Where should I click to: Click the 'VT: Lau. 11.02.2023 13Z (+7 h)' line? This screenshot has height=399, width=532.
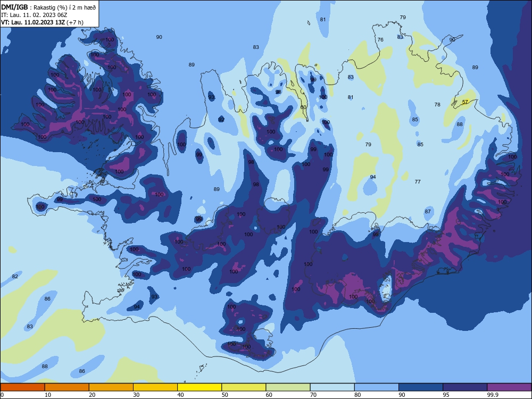pyautogui.click(x=42, y=22)
